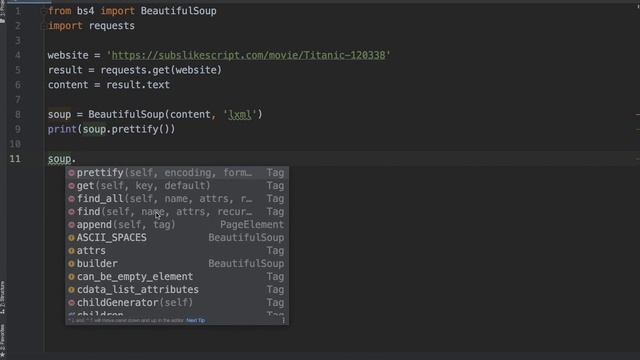Screen dimensions: 640x360
Task: Click Next Tip link in popup footer
Action: pos(196,320)
